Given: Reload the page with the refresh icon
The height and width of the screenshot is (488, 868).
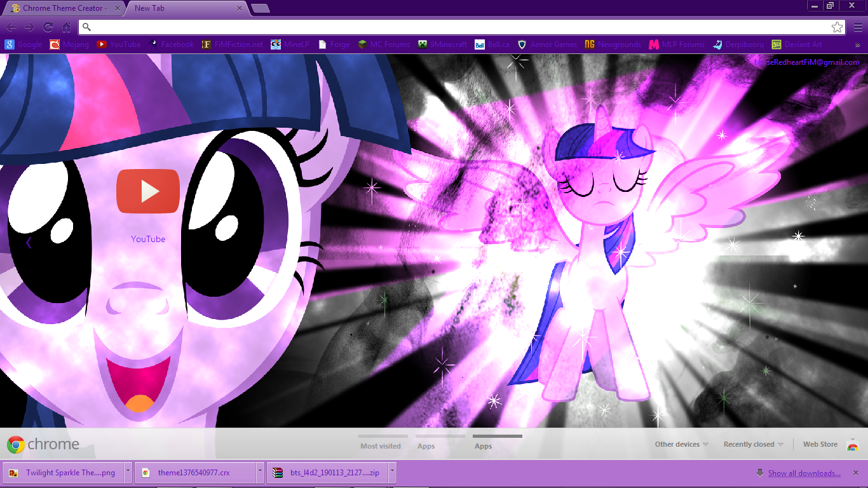Looking at the screenshot, I should pos(48,27).
